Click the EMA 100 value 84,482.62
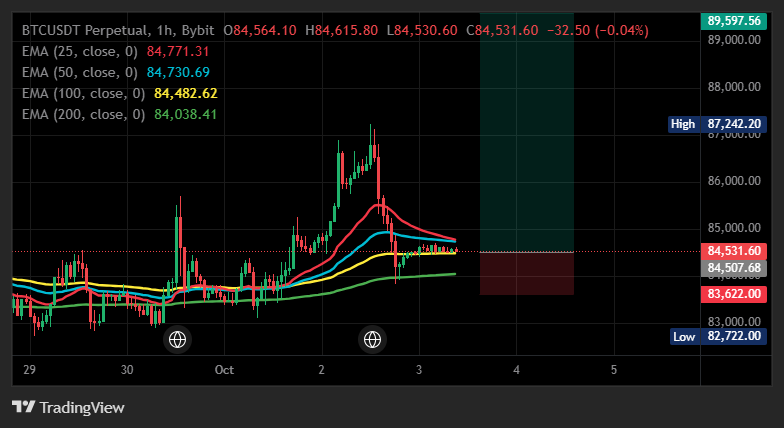This screenshot has width=784, height=428. click(186, 94)
